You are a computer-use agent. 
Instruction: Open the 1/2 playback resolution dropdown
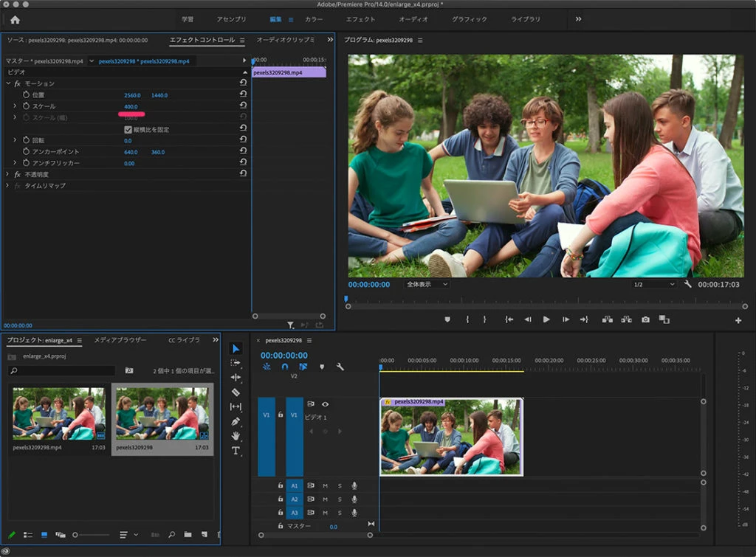[654, 284]
